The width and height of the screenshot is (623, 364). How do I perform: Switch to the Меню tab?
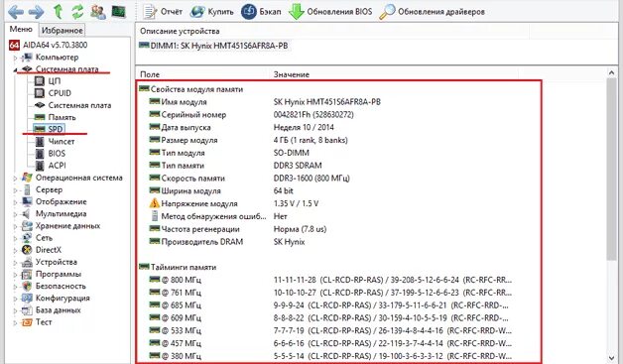coord(21,29)
